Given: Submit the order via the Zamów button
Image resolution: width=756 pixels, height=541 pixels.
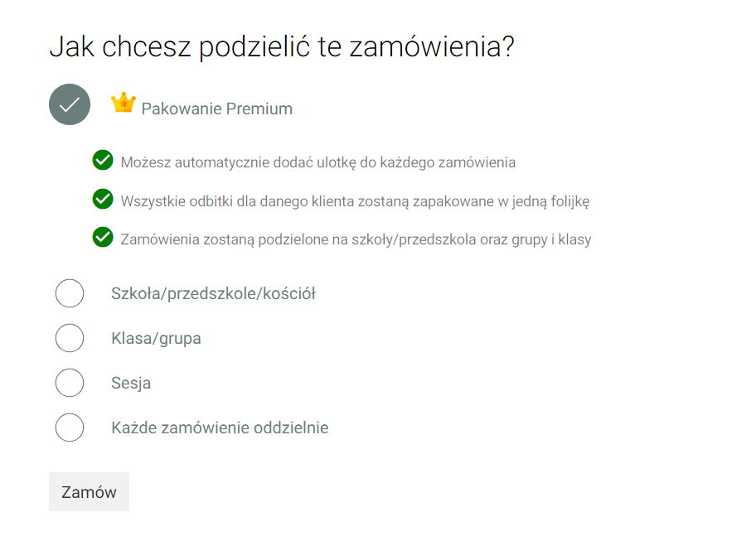Looking at the screenshot, I should (x=89, y=492).
